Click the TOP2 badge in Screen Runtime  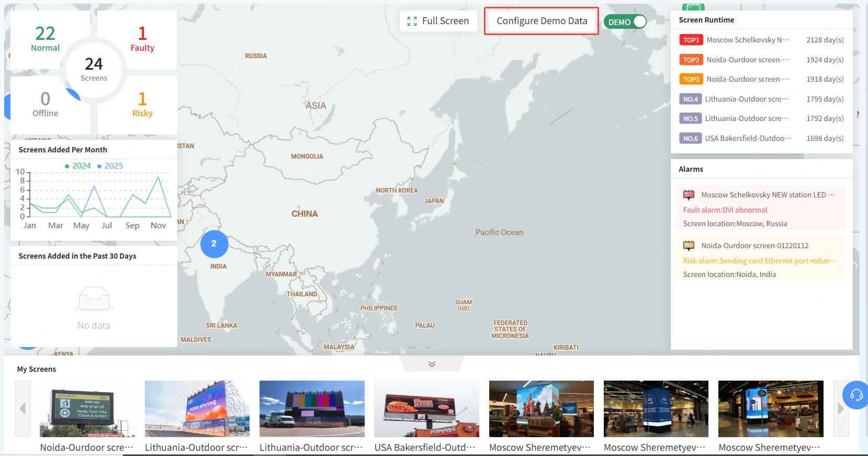coord(691,60)
